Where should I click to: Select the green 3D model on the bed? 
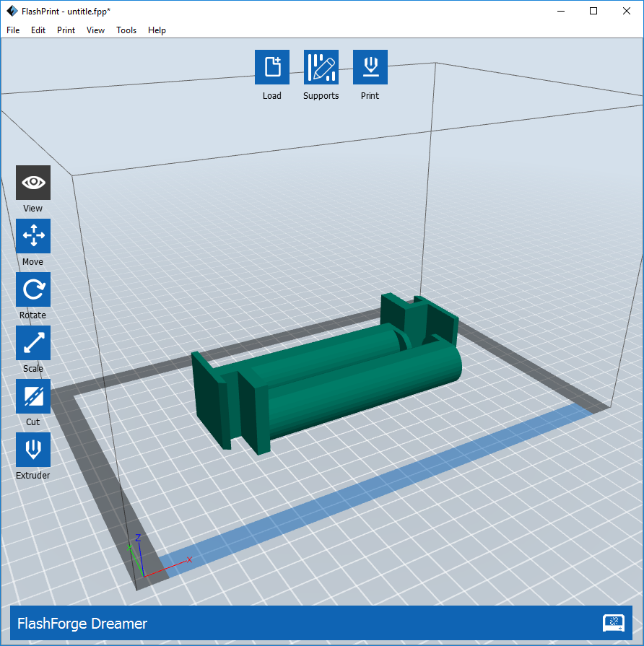point(326,375)
